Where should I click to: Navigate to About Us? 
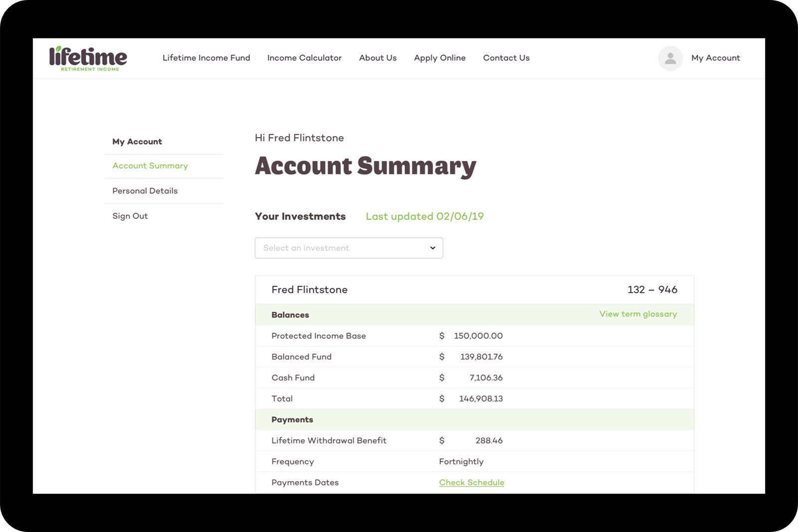tap(378, 58)
